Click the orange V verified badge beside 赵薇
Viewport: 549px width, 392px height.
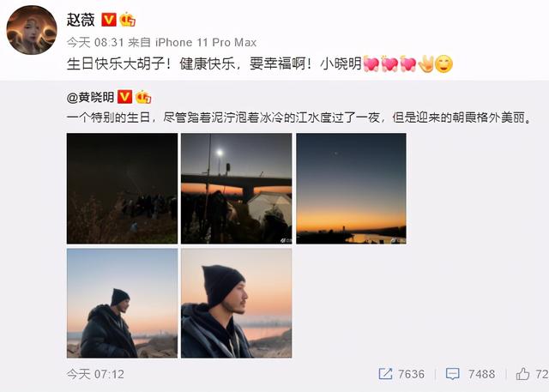point(109,20)
